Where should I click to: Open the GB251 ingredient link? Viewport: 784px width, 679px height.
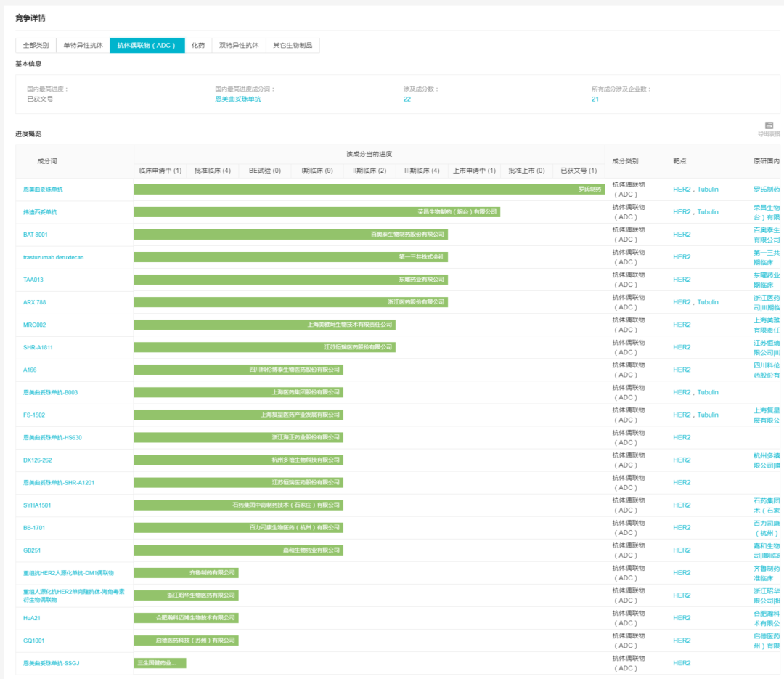pyautogui.click(x=32, y=550)
